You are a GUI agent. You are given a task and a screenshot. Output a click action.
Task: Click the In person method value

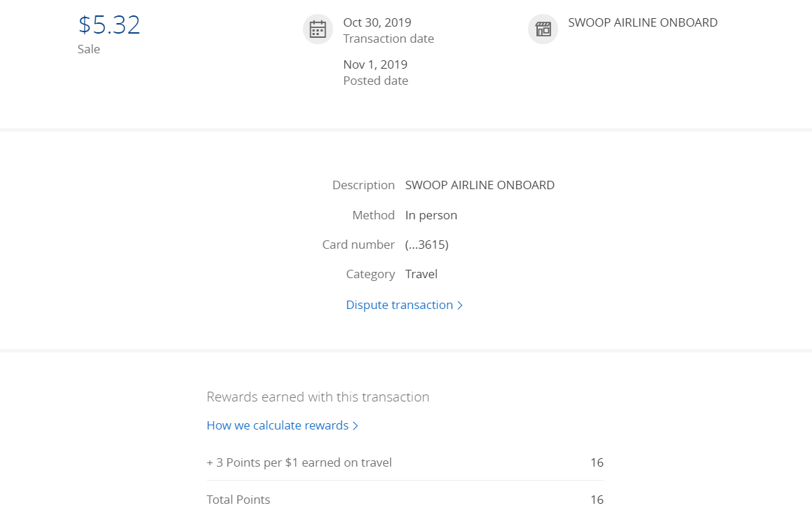(x=431, y=215)
